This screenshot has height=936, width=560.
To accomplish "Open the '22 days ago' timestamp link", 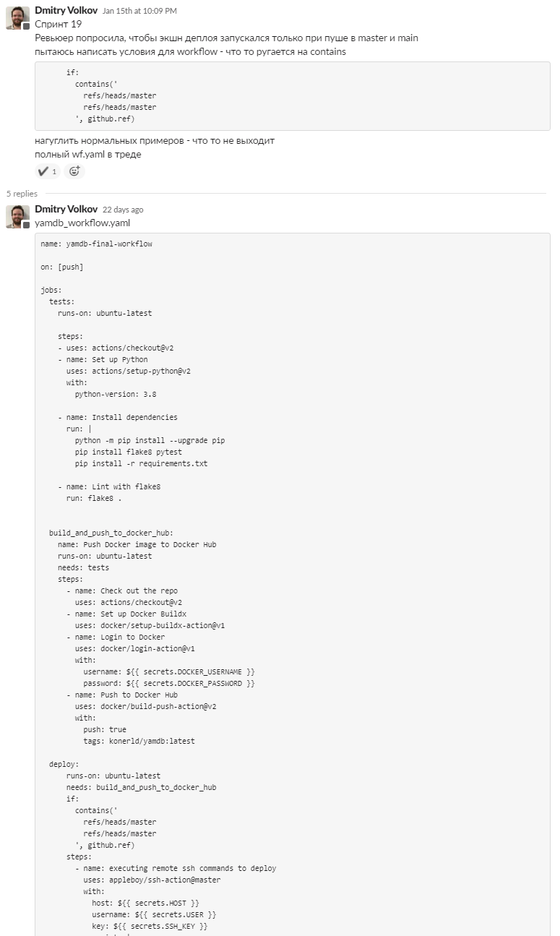I will [123, 210].
